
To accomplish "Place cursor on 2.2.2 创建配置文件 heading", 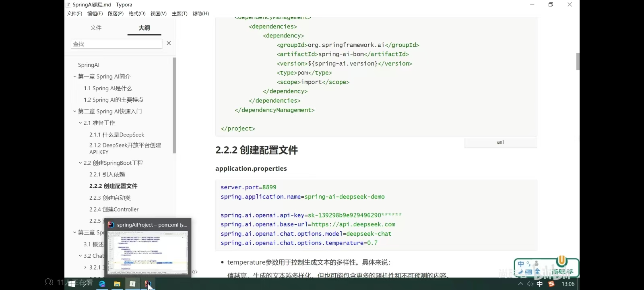I will pyautogui.click(x=256, y=150).
